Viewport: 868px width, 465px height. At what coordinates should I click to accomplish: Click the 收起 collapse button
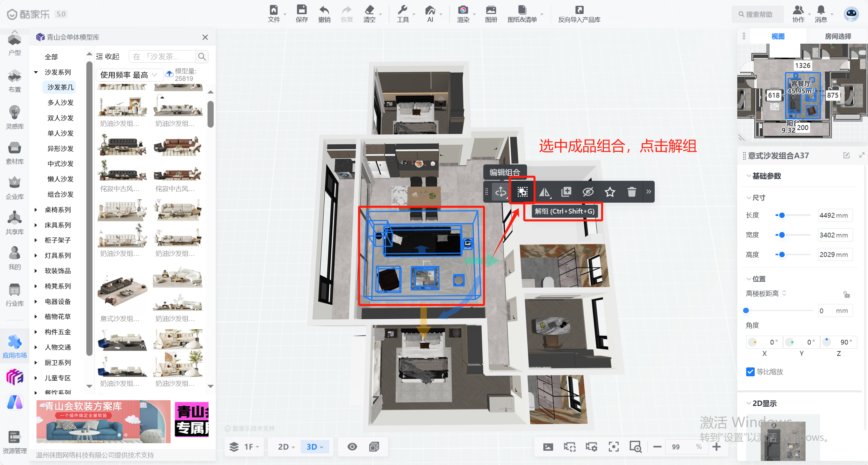(108, 56)
